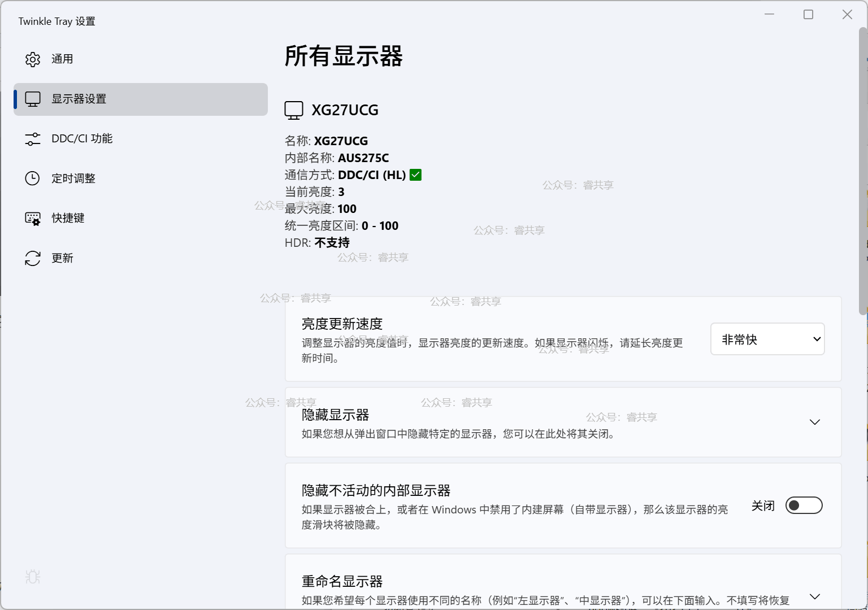This screenshot has width=868, height=610.
Task: Switch to the 通用 settings page
Action: (x=62, y=59)
